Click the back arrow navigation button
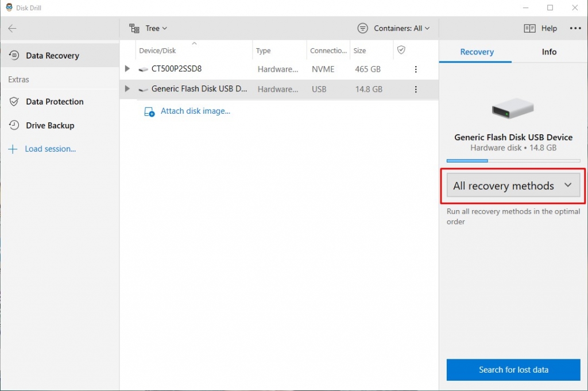 11,28
